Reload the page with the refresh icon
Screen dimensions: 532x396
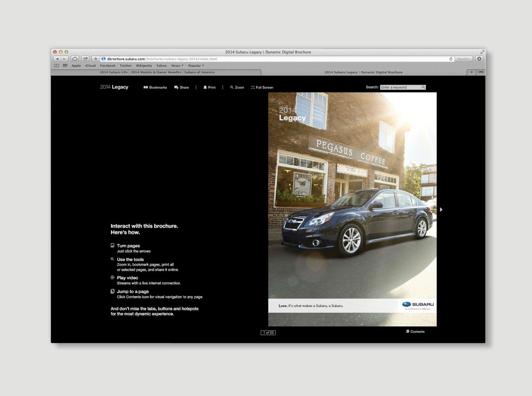tap(451, 59)
